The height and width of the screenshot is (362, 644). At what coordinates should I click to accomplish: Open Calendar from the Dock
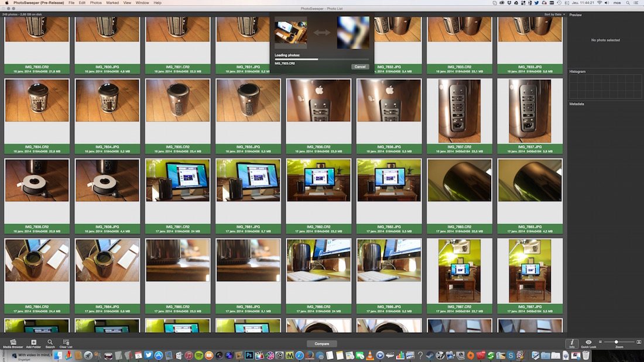point(138,356)
